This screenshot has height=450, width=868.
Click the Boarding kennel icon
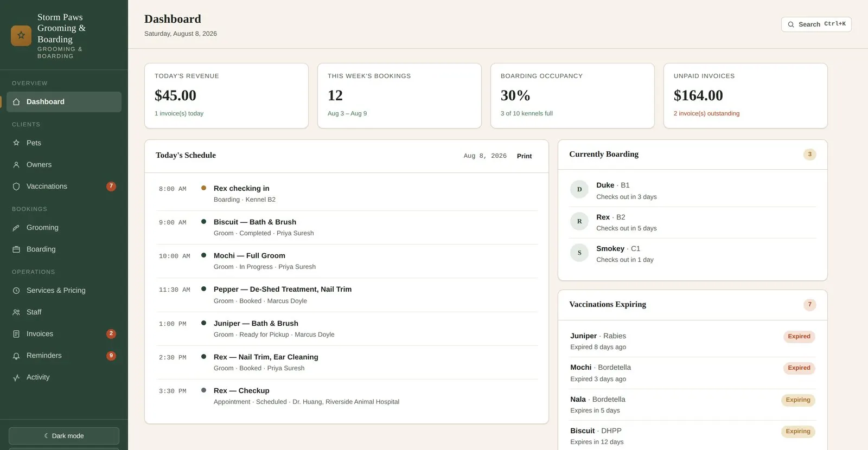16,249
